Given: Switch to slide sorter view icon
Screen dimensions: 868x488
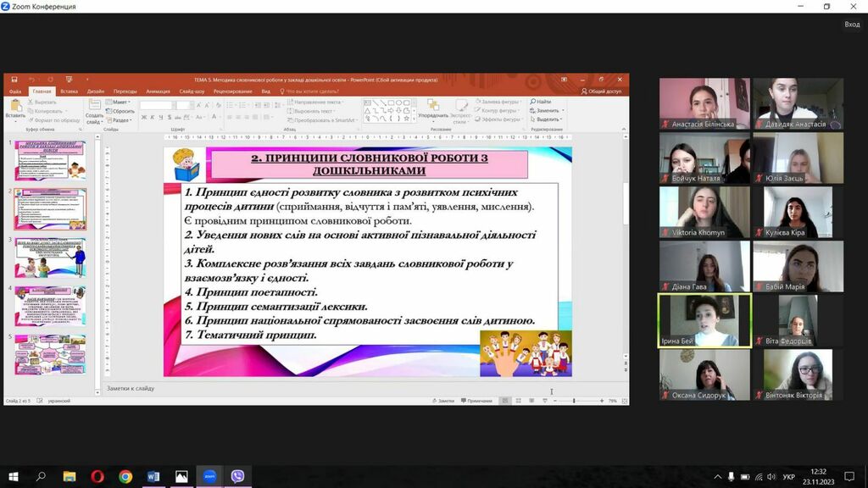Looking at the screenshot, I should pyautogui.click(x=518, y=401).
